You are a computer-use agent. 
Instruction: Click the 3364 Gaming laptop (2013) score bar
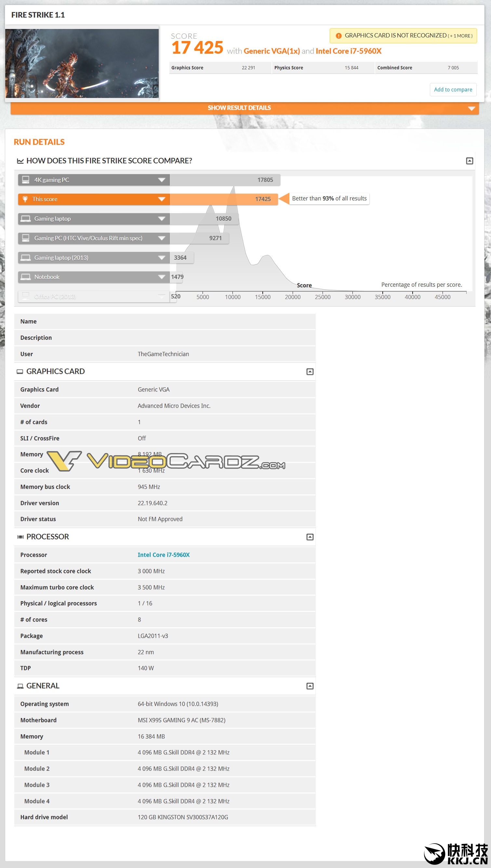[182, 258]
